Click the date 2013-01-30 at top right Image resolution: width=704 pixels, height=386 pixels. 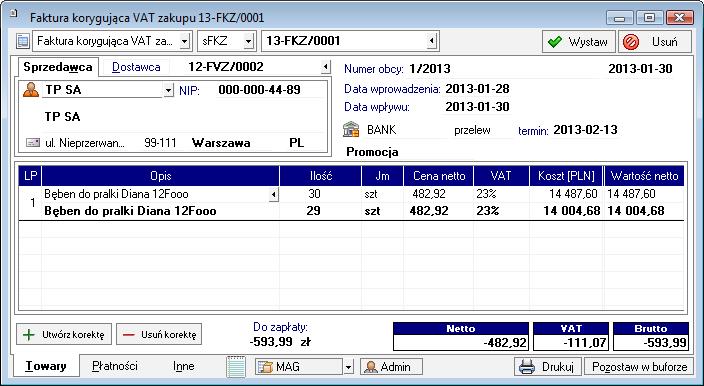(640, 69)
